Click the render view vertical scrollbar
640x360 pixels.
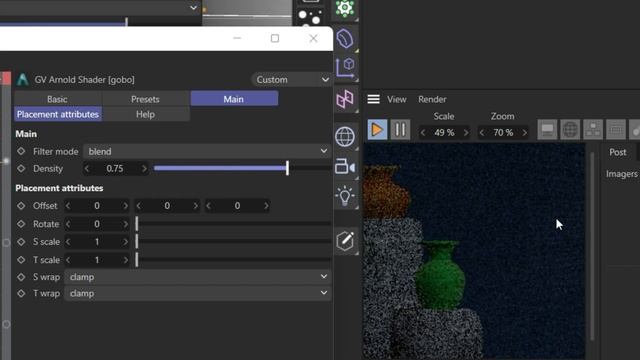point(592,246)
